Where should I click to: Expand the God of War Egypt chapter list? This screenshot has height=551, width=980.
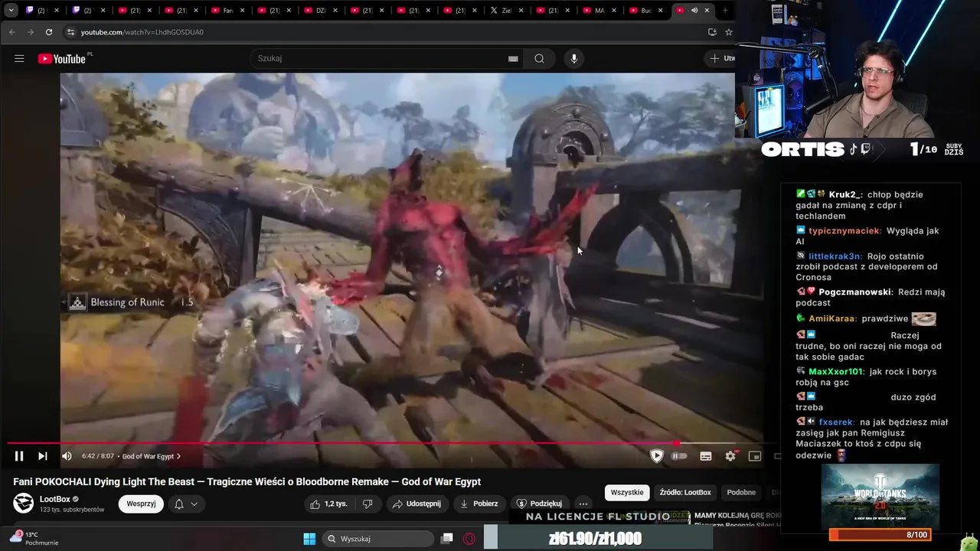click(x=152, y=456)
